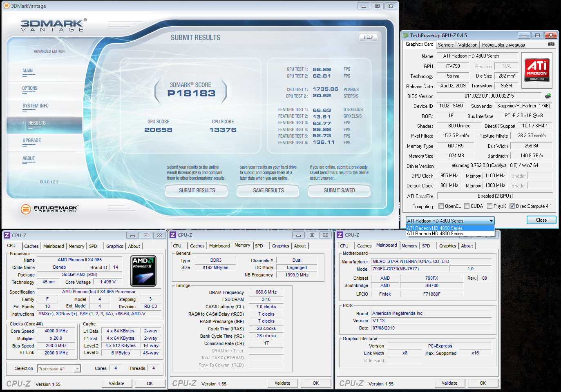Open the Validation tab in GPU-Z
This screenshot has height=392, width=561.
(x=468, y=45)
